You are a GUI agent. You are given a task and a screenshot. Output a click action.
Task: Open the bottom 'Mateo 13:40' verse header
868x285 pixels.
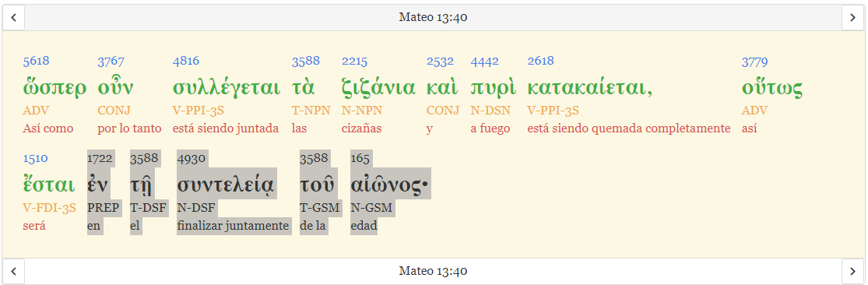click(433, 271)
